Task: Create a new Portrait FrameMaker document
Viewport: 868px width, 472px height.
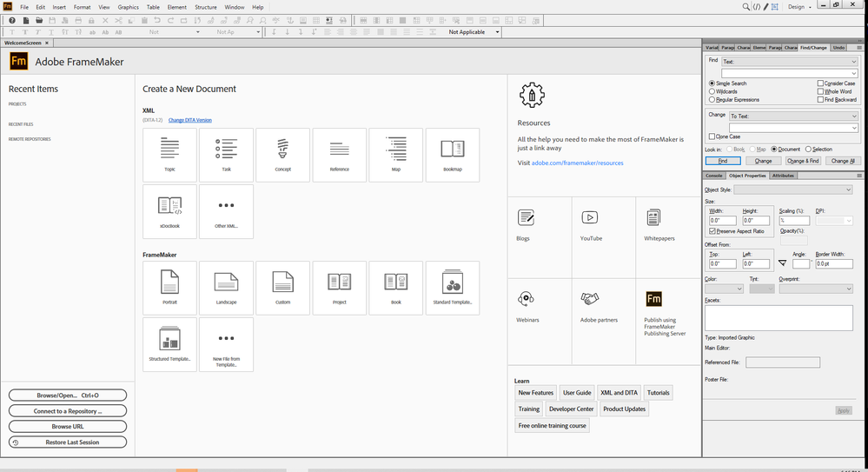Action: coord(170,288)
